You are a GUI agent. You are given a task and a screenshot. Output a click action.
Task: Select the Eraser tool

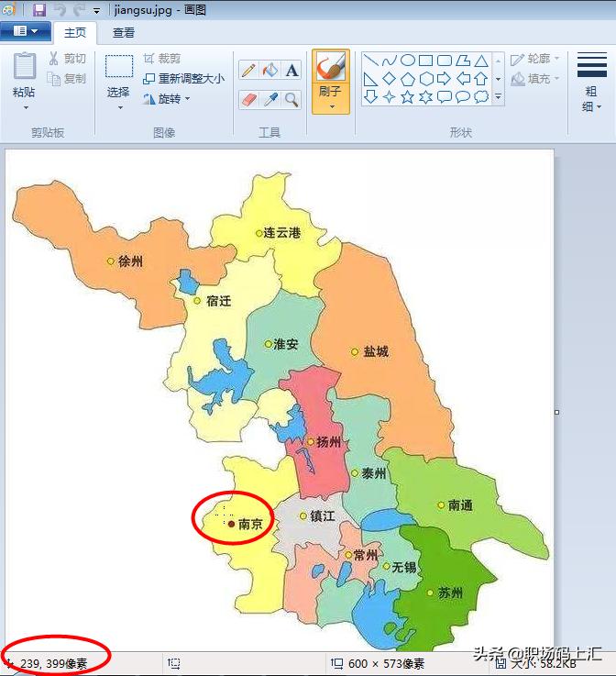click(x=248, y=100)
